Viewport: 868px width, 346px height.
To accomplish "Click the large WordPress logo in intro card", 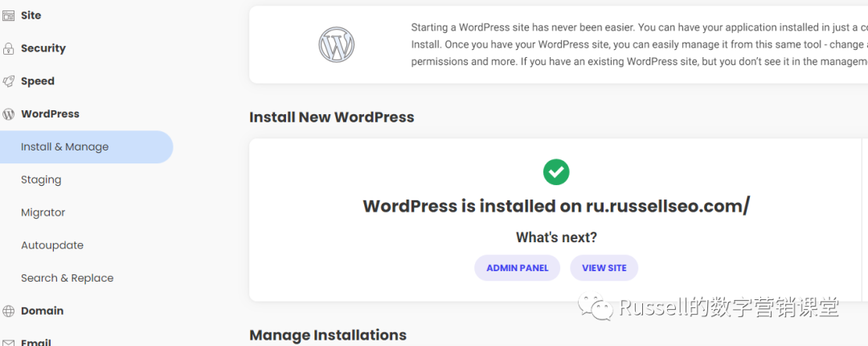I will pyautogui.click(x=336, y=44).
